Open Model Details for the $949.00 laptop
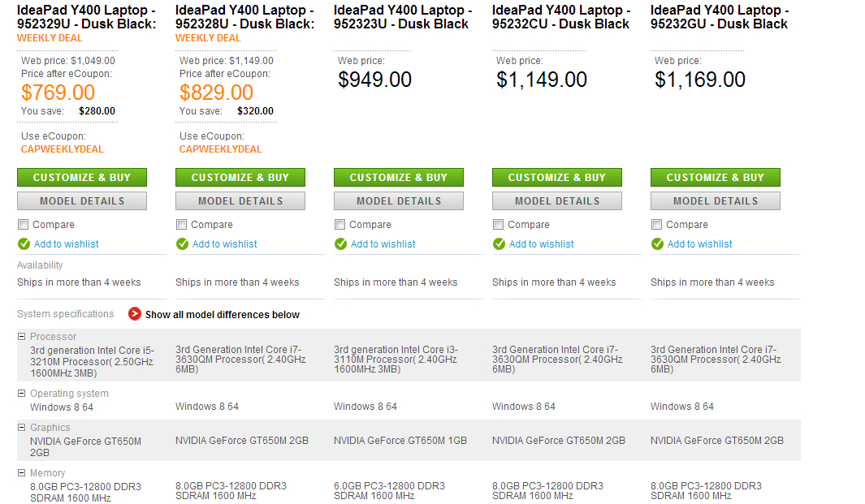 click(399, 200)
